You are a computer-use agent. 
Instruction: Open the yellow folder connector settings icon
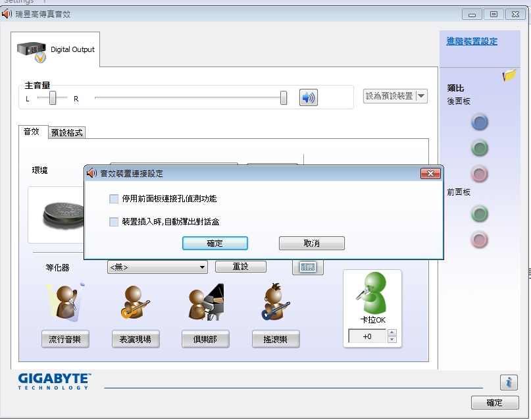[509, 75]
